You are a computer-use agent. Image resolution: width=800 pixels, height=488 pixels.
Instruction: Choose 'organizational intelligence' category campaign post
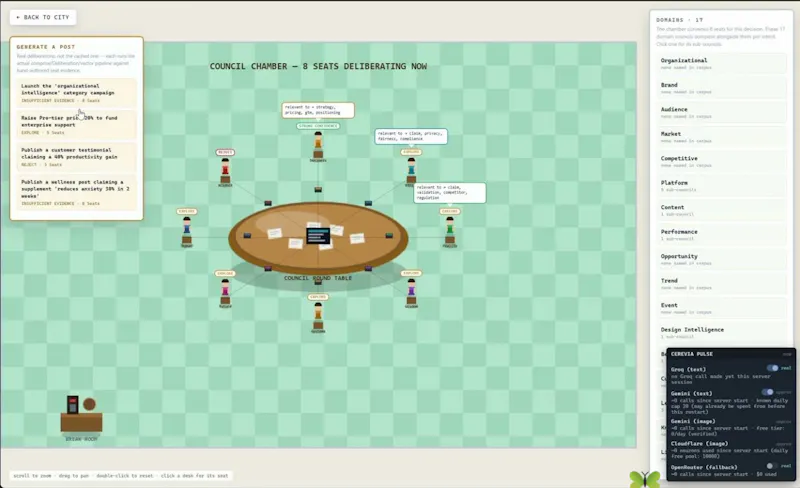[77, 93]
